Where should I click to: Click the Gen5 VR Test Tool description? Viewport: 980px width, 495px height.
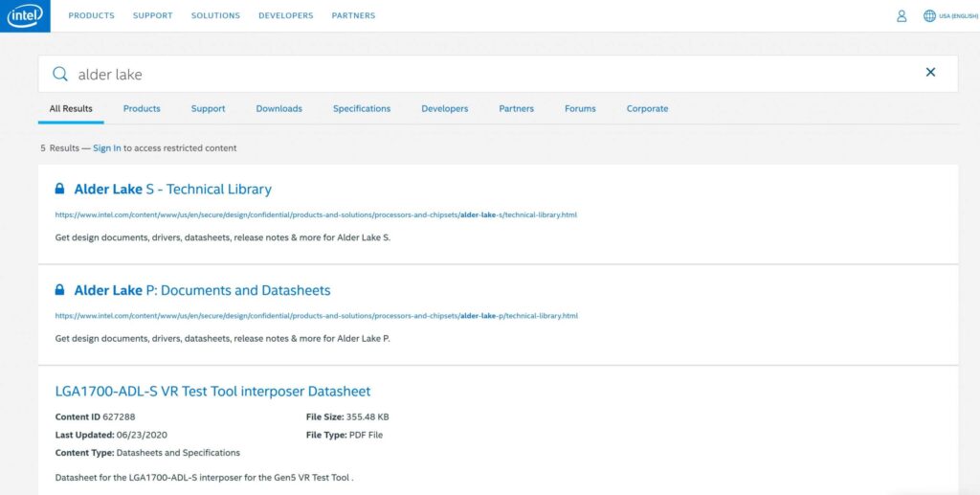click(x=205, y=478)
